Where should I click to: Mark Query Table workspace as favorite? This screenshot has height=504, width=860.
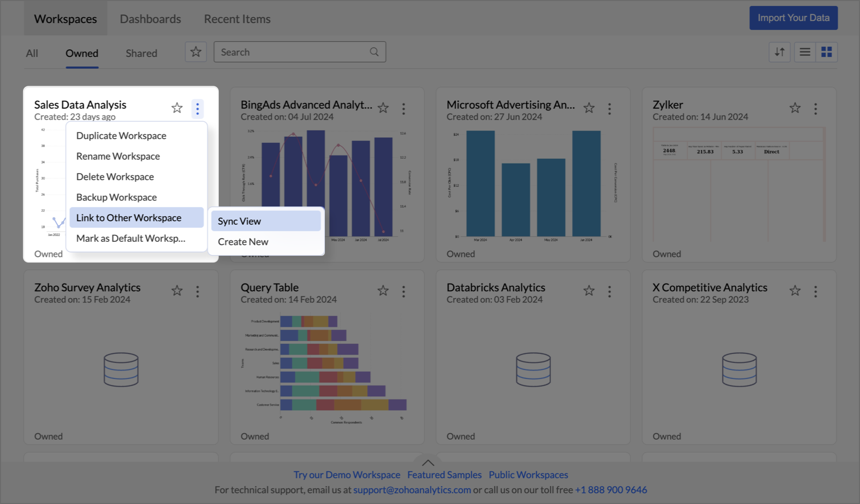click(383, 291)
